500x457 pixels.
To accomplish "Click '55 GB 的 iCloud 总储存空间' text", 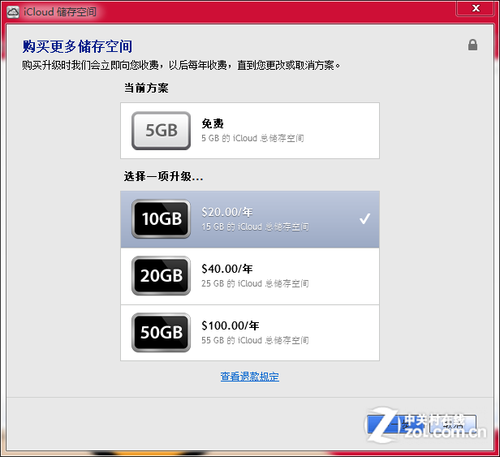I will pos(255,340).
